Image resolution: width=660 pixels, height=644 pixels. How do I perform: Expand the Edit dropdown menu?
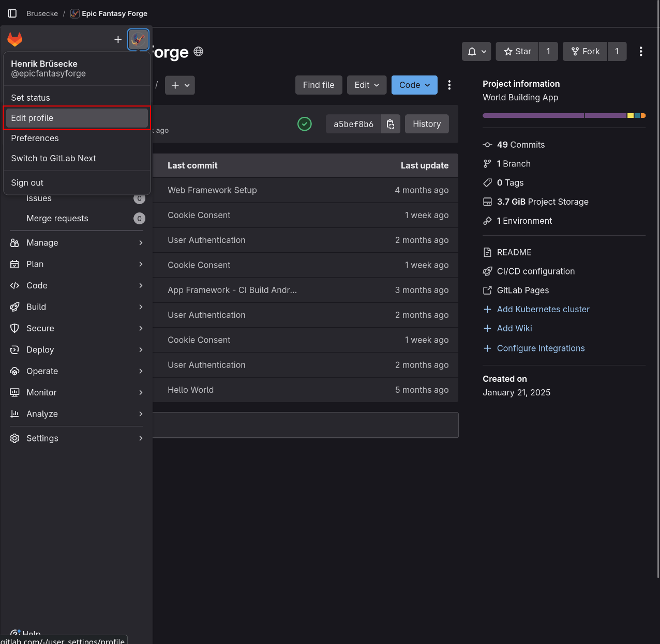pyautogui.click(x=366, y=85)
